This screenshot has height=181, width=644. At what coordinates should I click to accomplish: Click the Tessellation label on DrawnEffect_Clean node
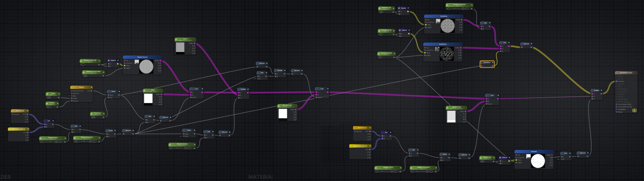click(622, 110)
